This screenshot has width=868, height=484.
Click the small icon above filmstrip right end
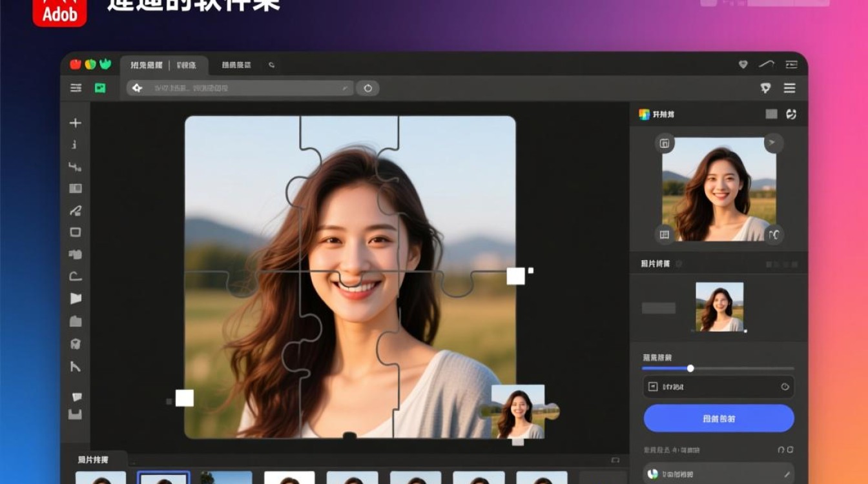pos(615,461)
